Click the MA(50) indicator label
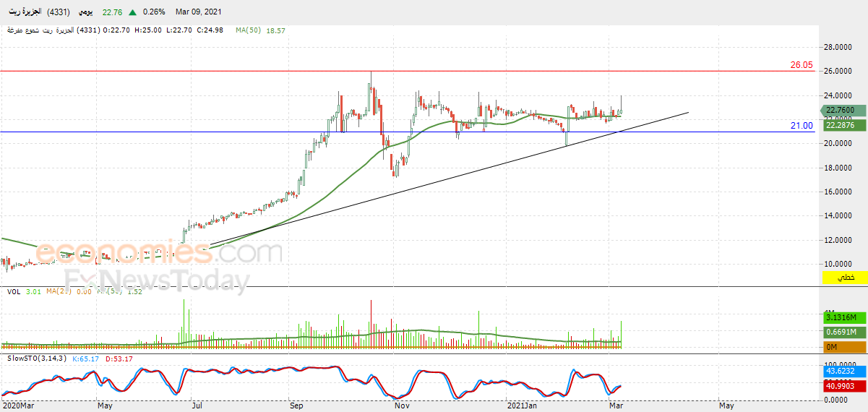The height and width of the screenshot is (412, 868). tap(249, 30)
